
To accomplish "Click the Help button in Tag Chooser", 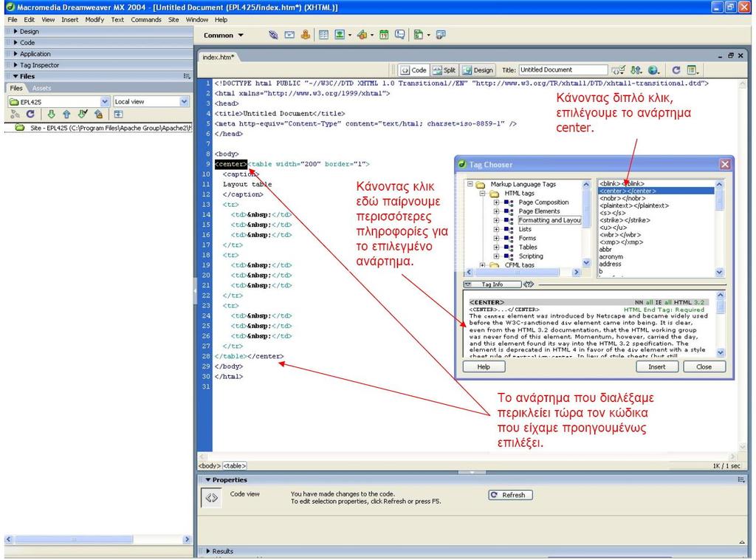I will coord(484,367).
